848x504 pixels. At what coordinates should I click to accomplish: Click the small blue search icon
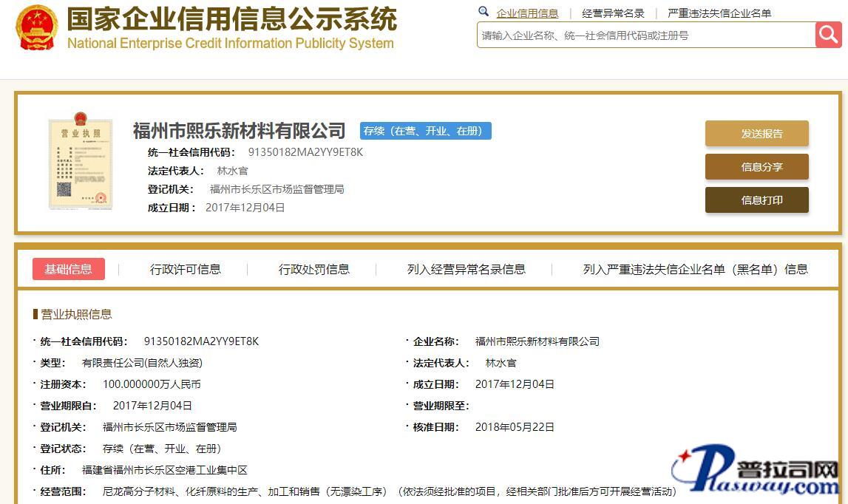[x=484, y=12]
